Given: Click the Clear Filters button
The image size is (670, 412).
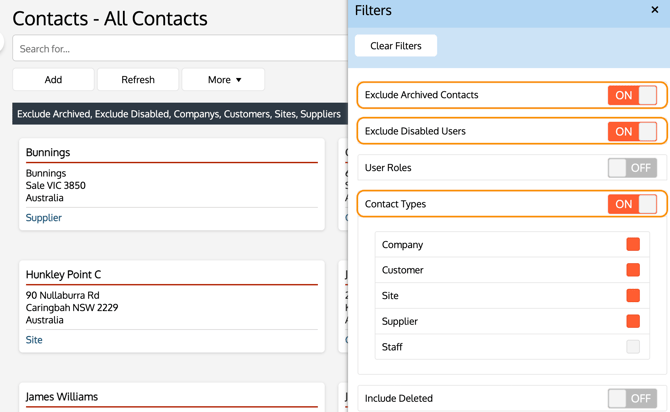Looking at the screenshot, I should coord(396,46).
